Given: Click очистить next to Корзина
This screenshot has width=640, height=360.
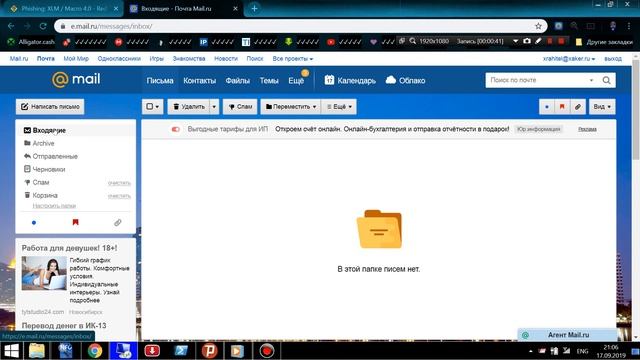Looking at the screenshot, I should click(x=119, y=196).
